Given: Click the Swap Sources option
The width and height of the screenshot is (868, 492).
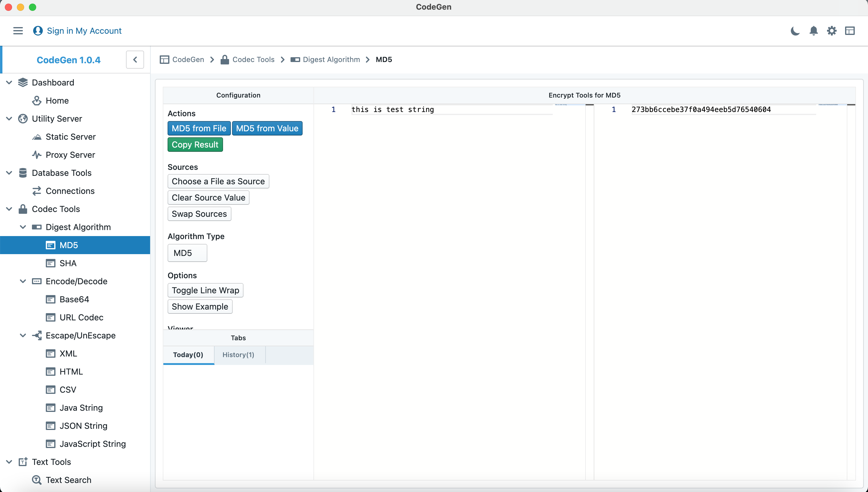Looking at the screenshot, I should coord(199,214).
